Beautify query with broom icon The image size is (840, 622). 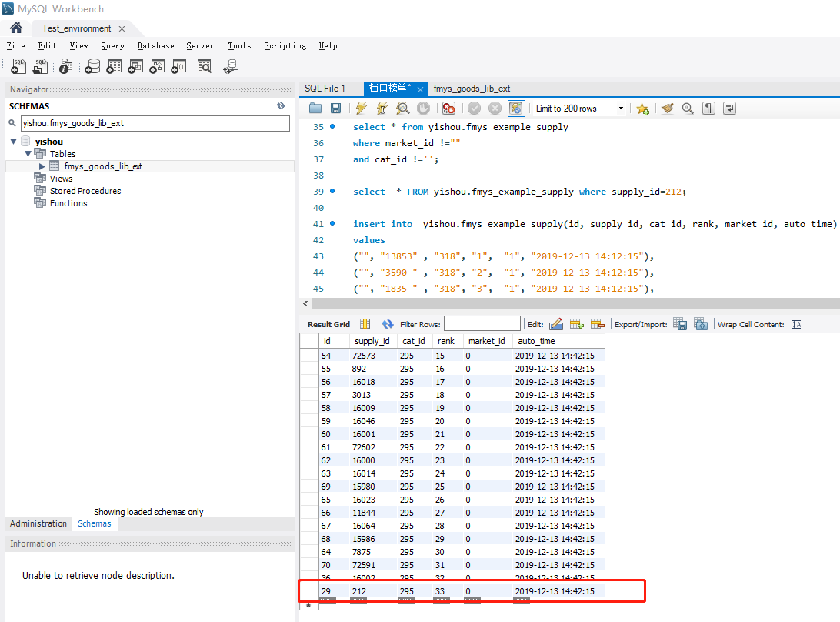point(668,109)
